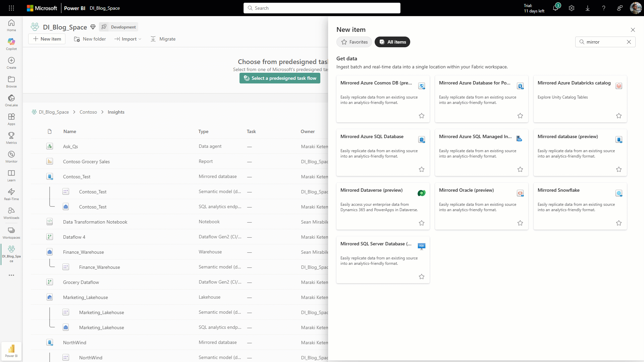The height and width of the screenshot is (362, 644).
Task: Open notifications bell icon
Action: point(555,8)
